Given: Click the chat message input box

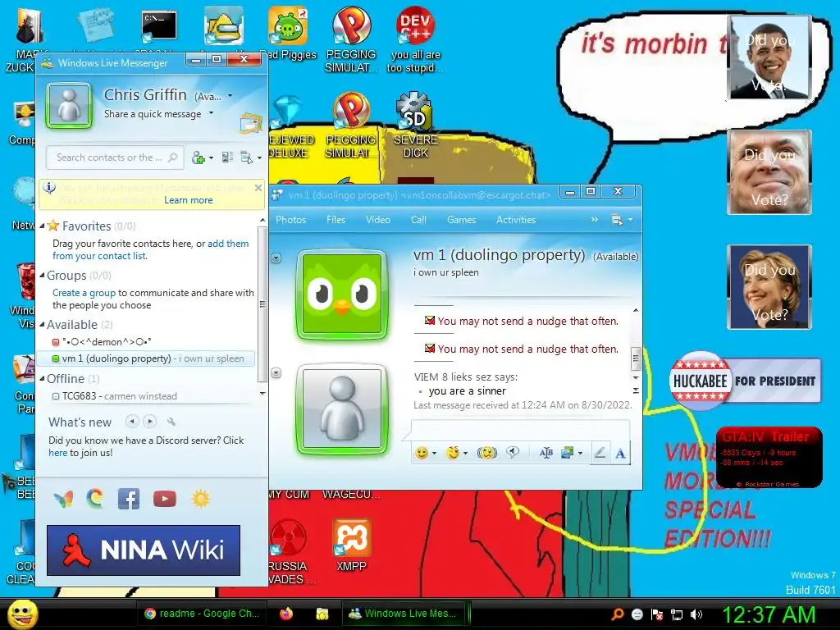Looking at the screenshot, I should click(519, 431).
